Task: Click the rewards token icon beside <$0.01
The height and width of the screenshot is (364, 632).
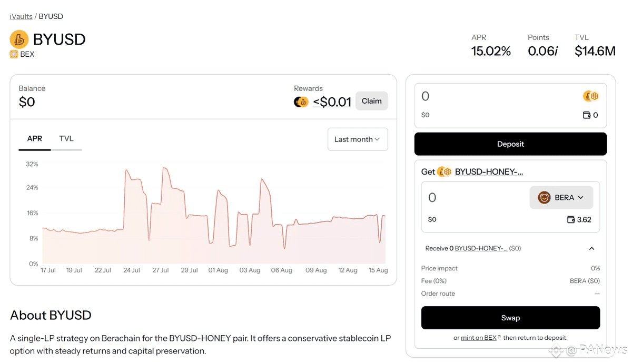Action: click(301, 102)
